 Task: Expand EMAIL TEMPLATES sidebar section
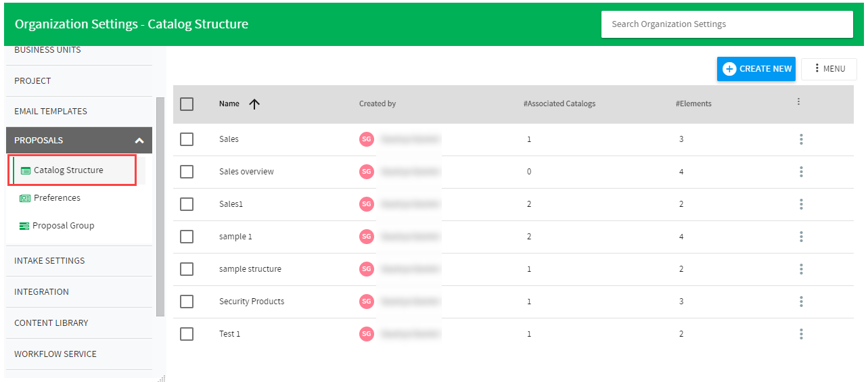click(x=79, y=112)
